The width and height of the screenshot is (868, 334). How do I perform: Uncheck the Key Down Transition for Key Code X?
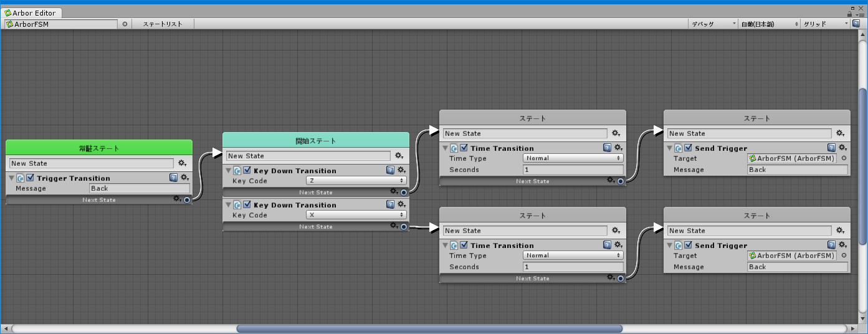[247, 205]
